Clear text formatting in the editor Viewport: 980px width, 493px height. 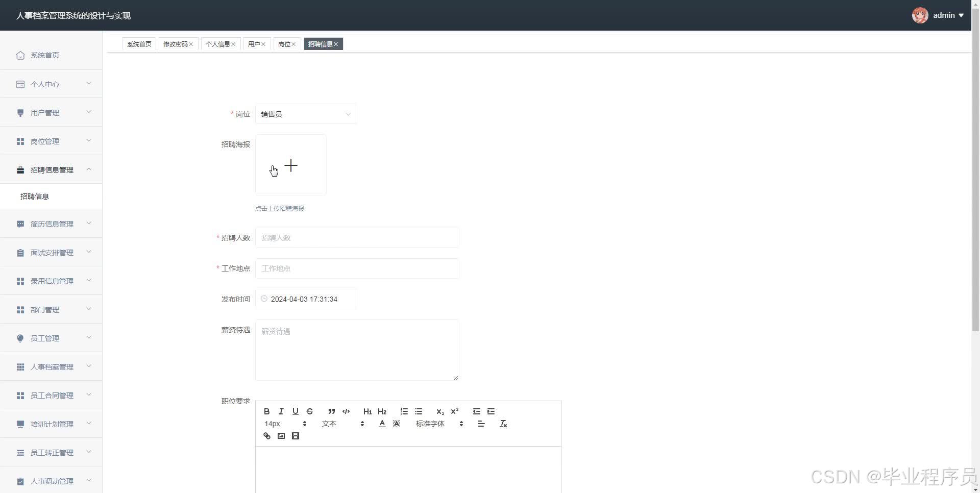pos(503,424)
